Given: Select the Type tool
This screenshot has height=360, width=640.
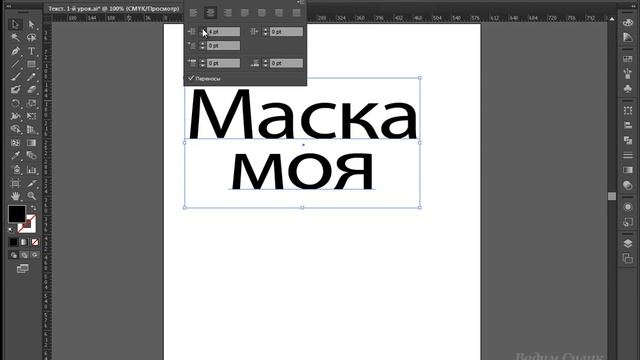Looking at the screenshot, I should [x=31, y=51].
